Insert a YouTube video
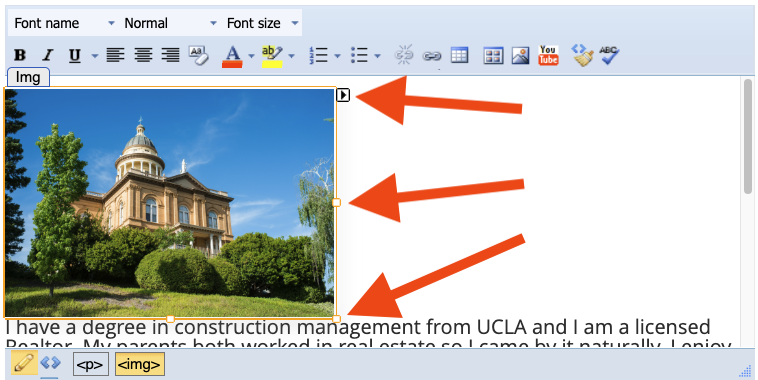758x380 pixels. click(548, 55)
